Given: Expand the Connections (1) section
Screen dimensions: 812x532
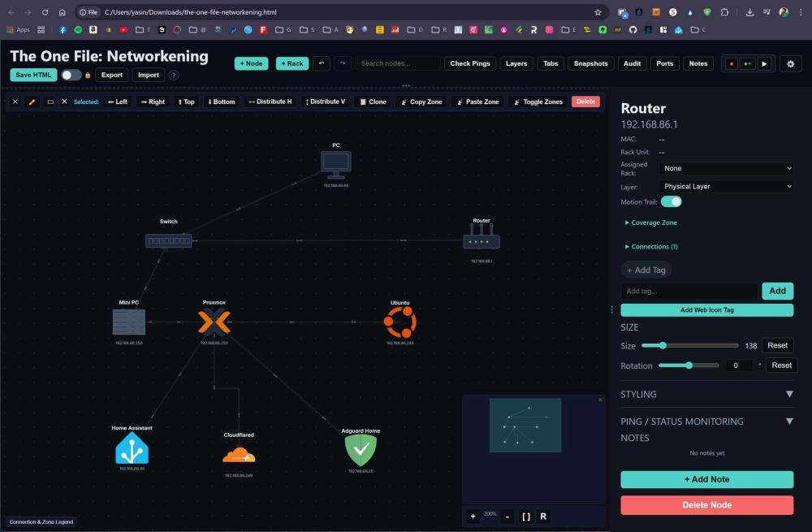Looking at the screenshot, I should 651,246.
